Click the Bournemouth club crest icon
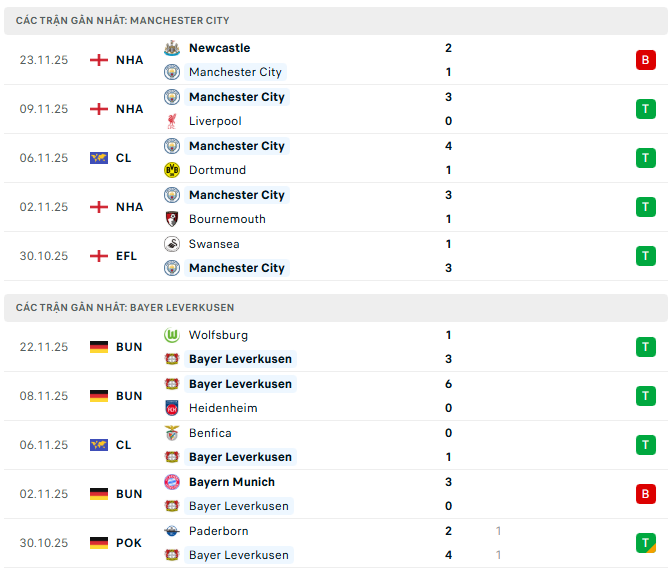The image size is (670, 574). (x=171, y=219)
